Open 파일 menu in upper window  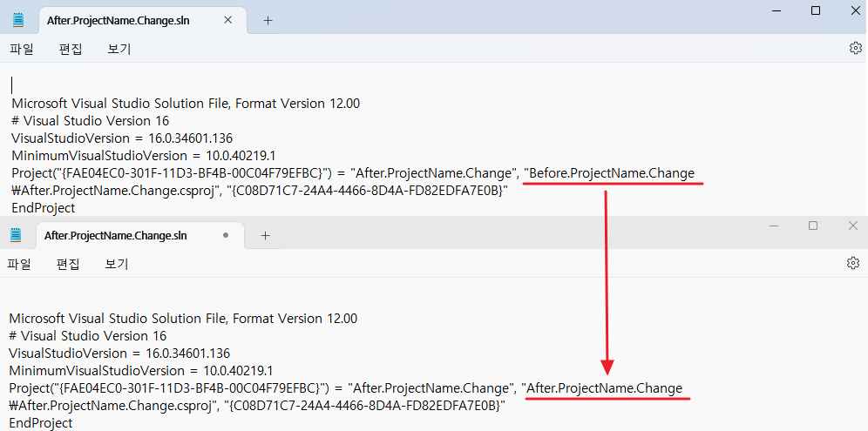point(22,49)
